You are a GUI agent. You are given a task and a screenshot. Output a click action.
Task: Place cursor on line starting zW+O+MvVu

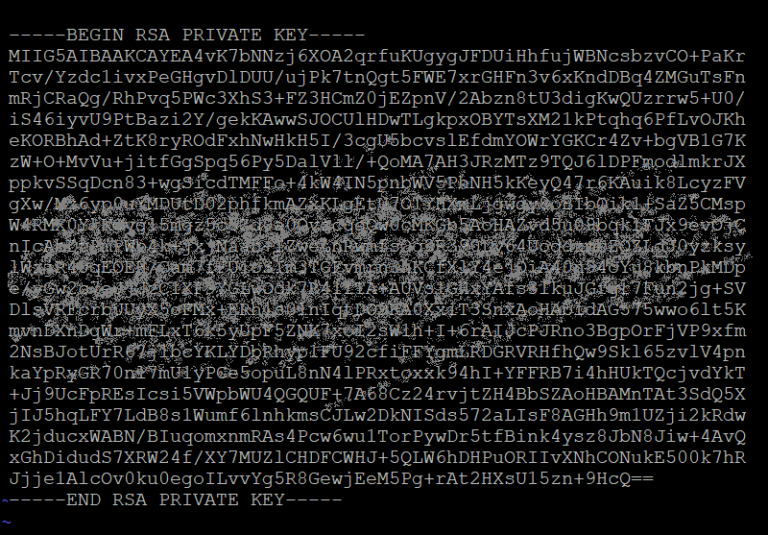tap(377, 162)
